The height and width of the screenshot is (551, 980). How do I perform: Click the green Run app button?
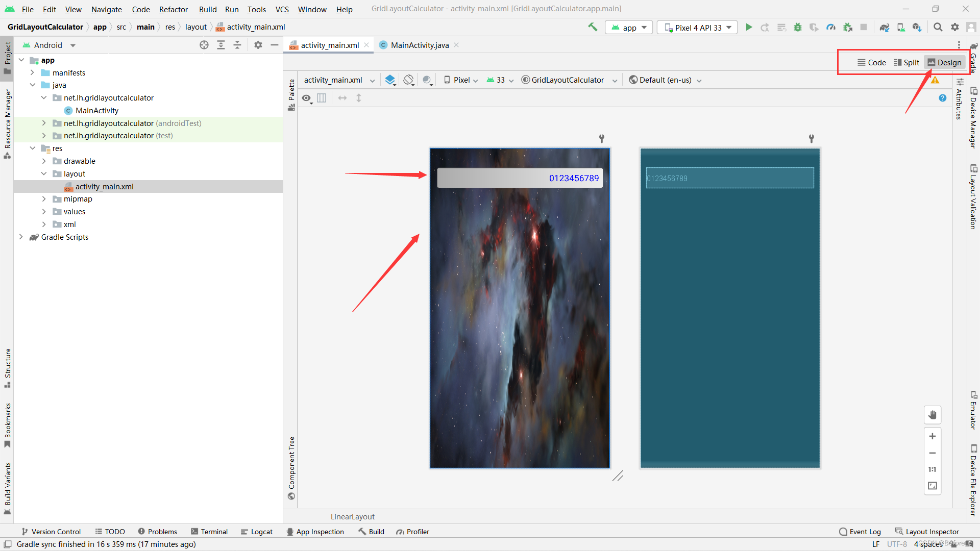(749, 28)
